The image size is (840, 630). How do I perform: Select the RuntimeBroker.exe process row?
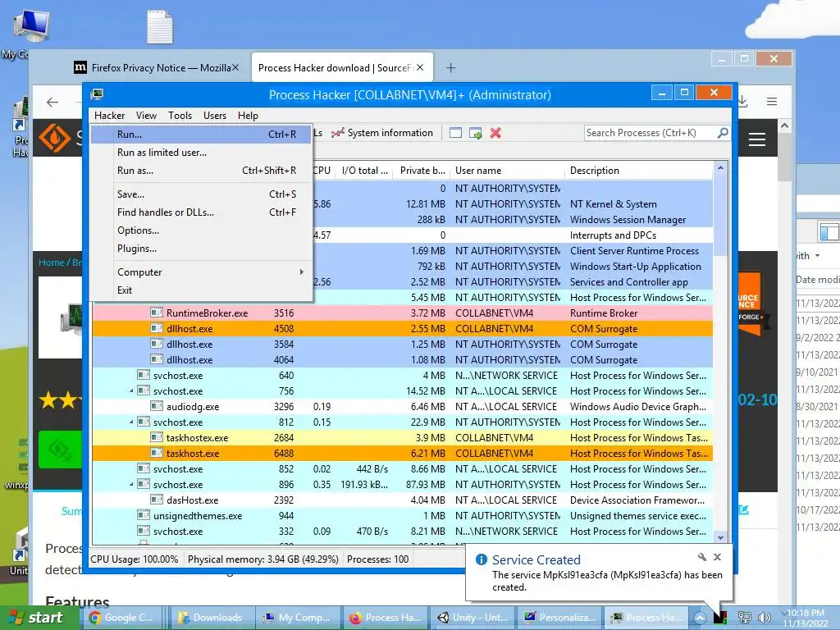pos(402,313)
